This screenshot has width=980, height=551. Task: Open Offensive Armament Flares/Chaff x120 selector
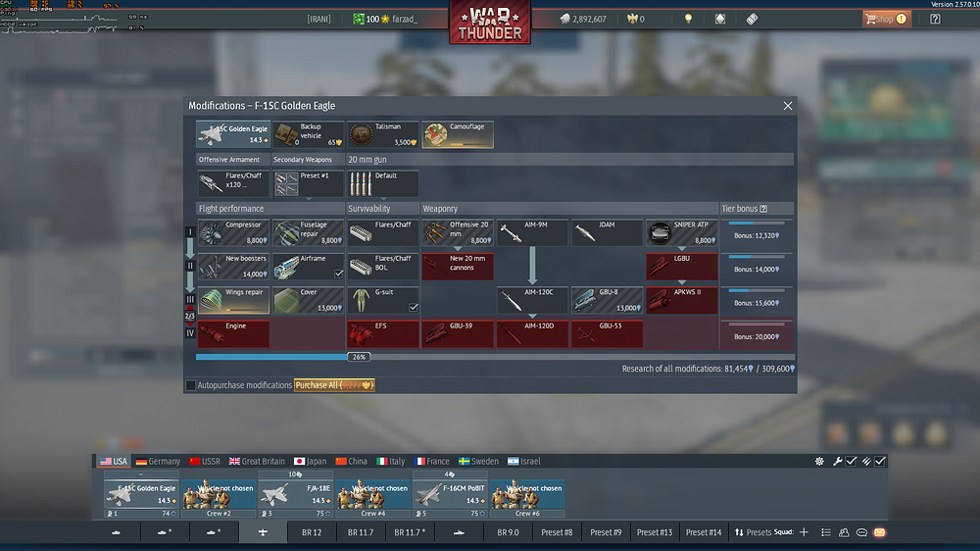(233, 183)
